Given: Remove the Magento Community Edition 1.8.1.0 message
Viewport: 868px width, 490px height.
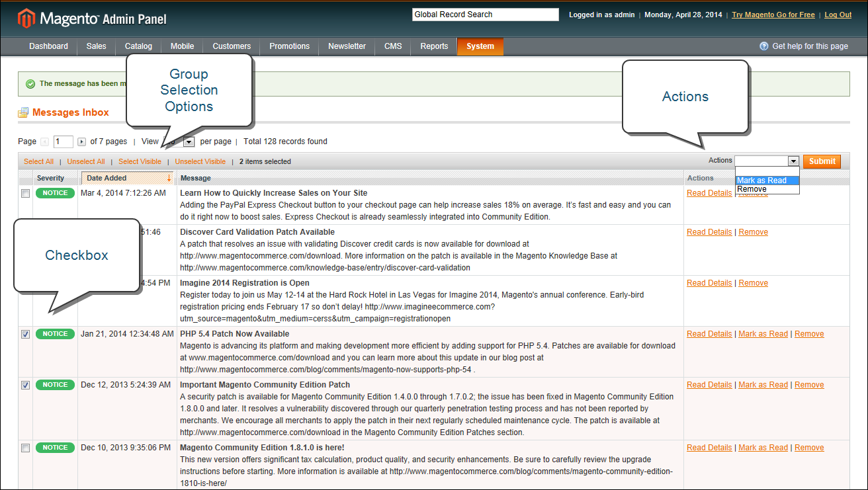Looking at the screenshot, I should [809, 448].
